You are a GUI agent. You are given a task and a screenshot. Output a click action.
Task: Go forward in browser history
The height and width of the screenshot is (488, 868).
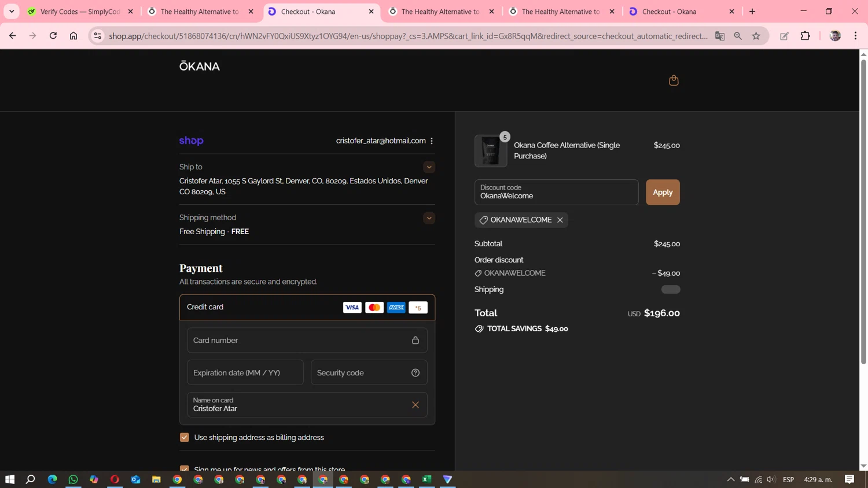pyautogui.click(x=32, y=36)
